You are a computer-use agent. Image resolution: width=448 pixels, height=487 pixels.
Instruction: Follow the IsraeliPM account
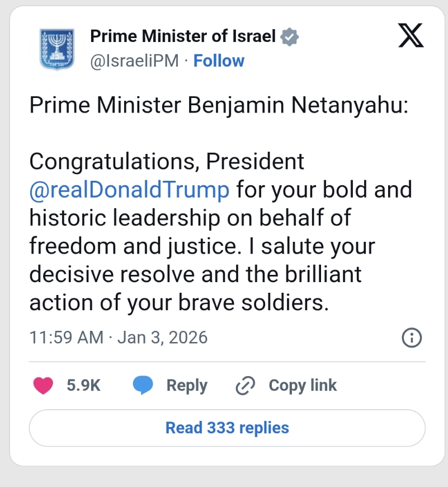tap(219, 60)
